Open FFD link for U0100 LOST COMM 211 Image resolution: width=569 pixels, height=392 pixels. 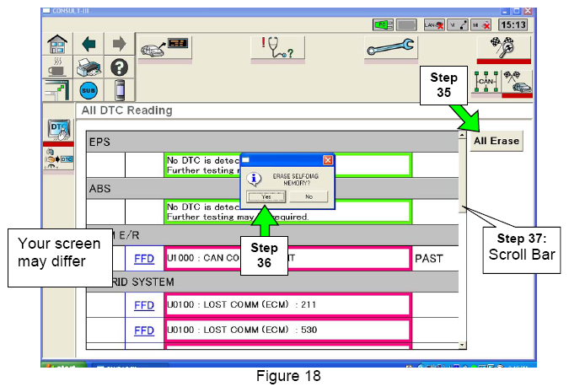[144, 305]
